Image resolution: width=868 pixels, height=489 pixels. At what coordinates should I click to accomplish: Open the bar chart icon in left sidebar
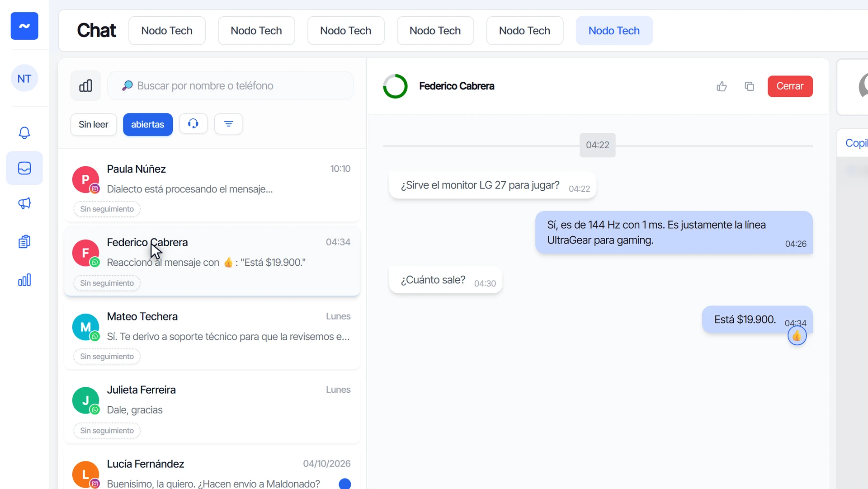tap(24, 280)
